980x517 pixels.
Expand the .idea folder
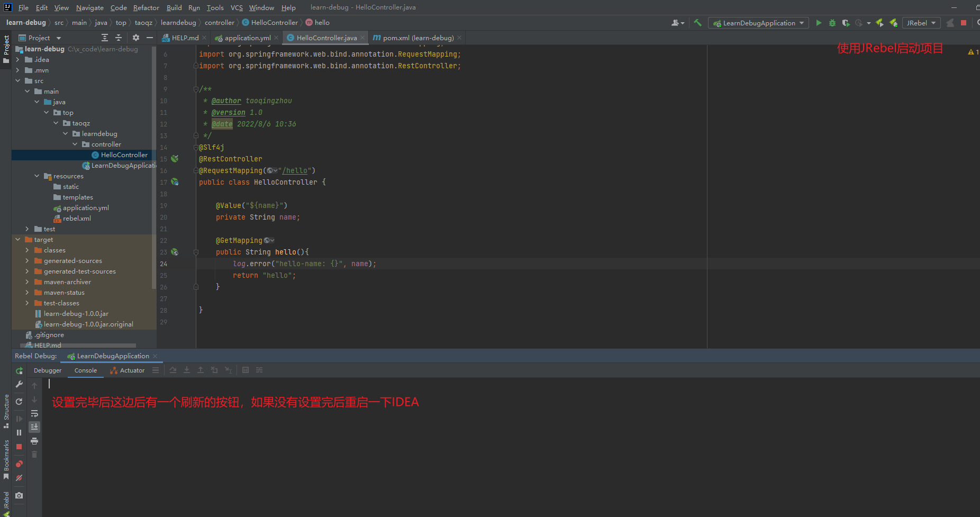click(x=18, y=60)
